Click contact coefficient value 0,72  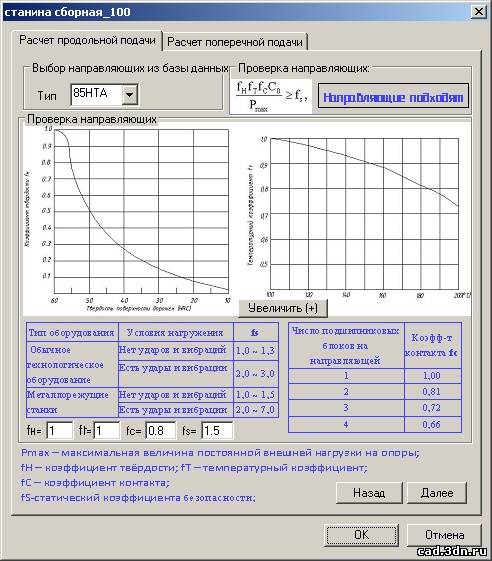tap(432, 408)
